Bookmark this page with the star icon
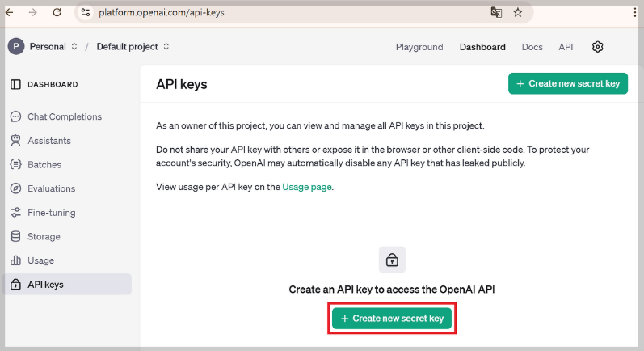644x351 pixels. tap(518, 12)
